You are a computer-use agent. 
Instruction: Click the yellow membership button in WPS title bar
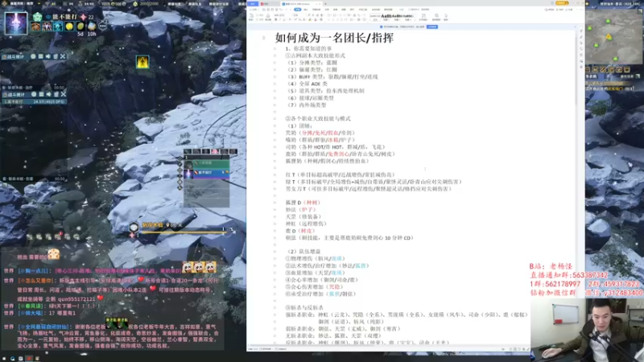tap(561, 3)
